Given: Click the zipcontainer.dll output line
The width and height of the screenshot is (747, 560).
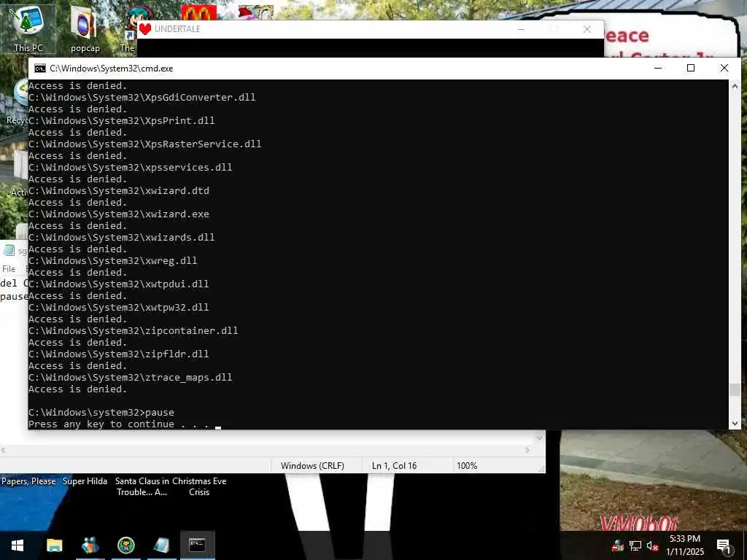Looking at the screenshot, I should (133, 330).
